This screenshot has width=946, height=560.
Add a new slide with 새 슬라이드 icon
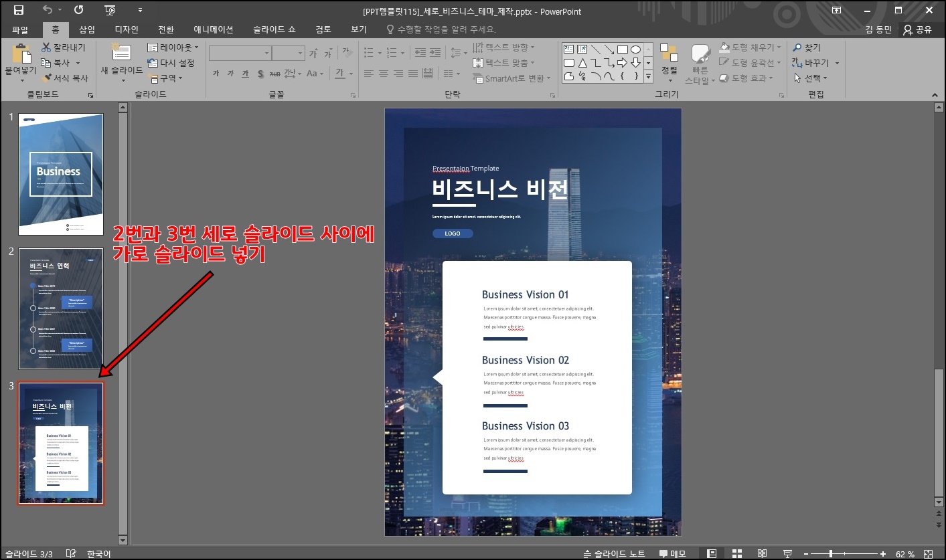click(x=121, y=53)
